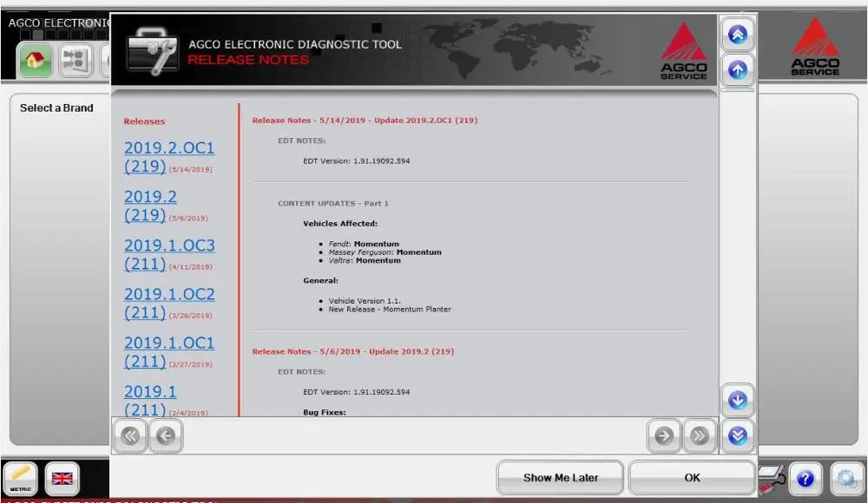
Task: Open the settings gear icon
Action: [x=846, y=478]
